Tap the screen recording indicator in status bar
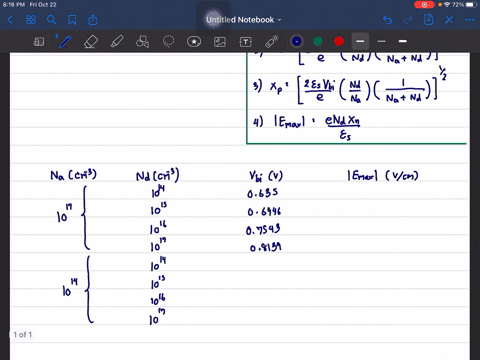The width and height of the screenshot is (480, 360). (x=424, y=5)
